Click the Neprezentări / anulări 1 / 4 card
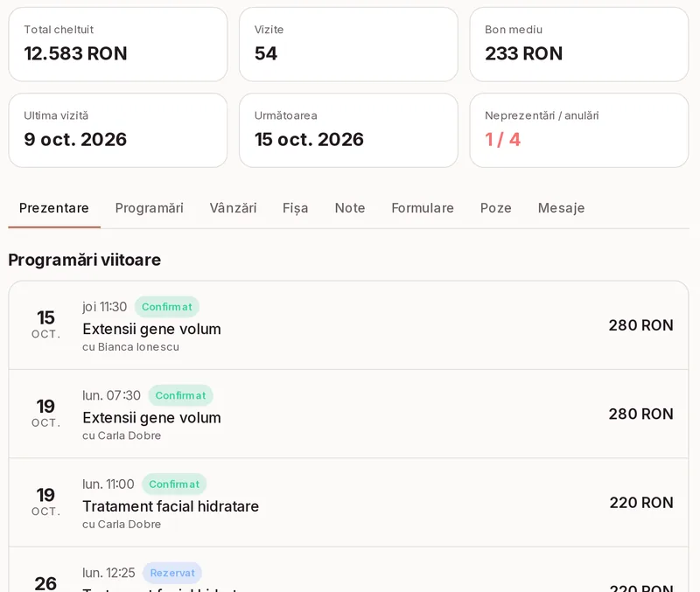This screenshot has height=592, width=700. 579,130
